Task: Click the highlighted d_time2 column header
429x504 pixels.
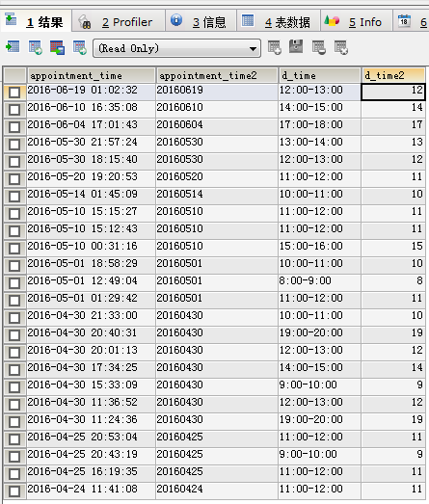Action: coord(393,75)
